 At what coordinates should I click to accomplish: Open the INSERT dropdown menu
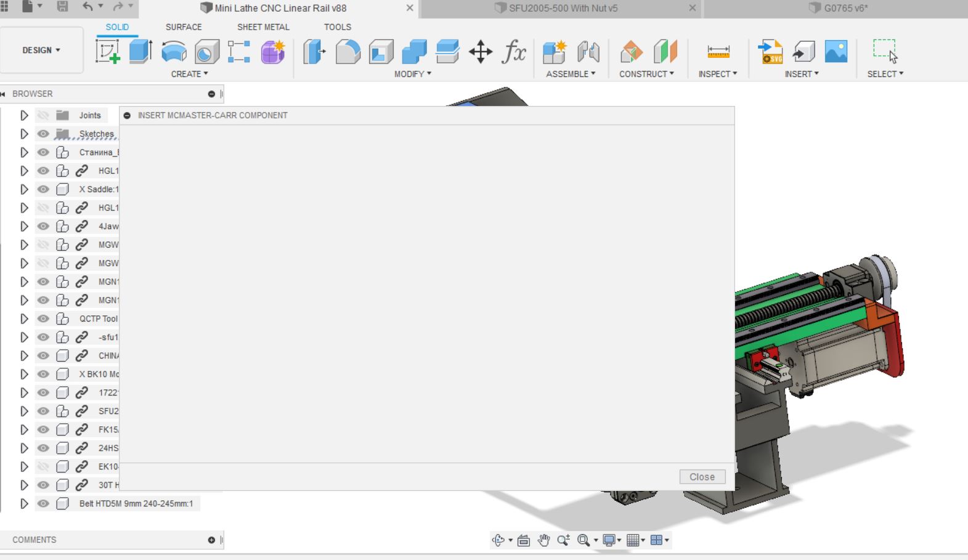click(x=802, y=74)
